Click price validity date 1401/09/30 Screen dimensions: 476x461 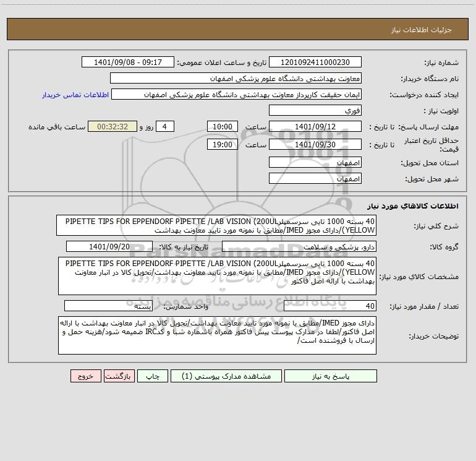[x=315, y=145]
